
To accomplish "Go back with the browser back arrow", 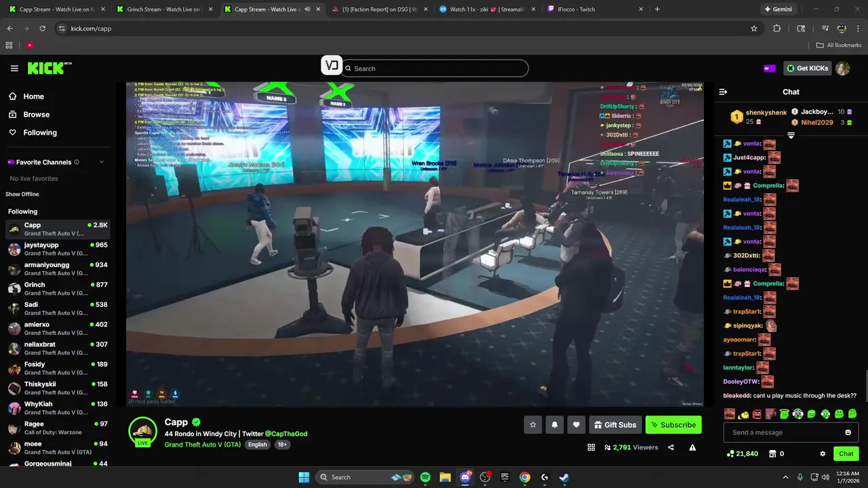I will pyautogui.click(x=9, y=28).
